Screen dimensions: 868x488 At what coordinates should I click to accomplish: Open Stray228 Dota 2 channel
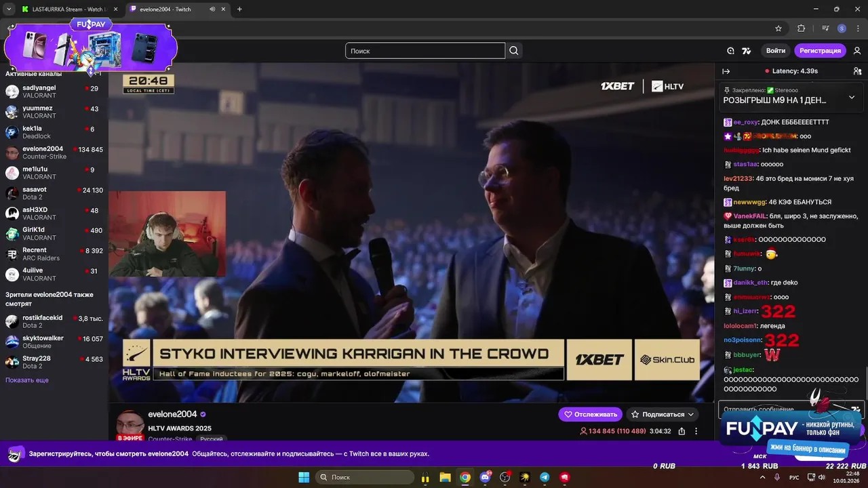[54, 362]
